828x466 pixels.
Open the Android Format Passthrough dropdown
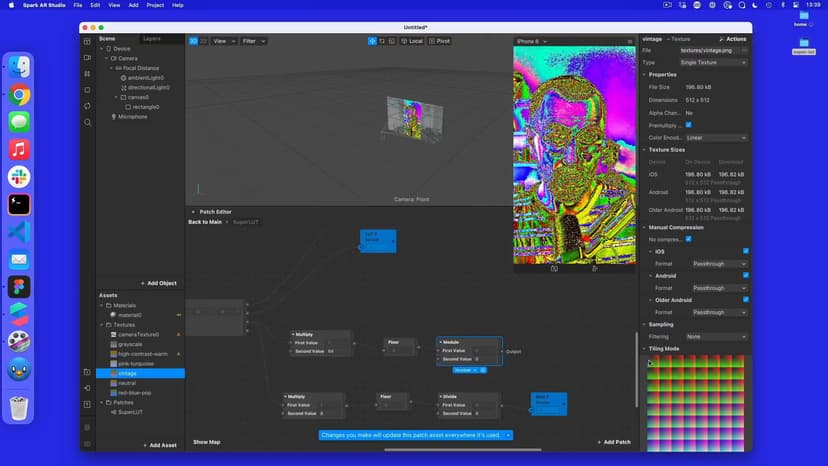(x=719, y=288)
